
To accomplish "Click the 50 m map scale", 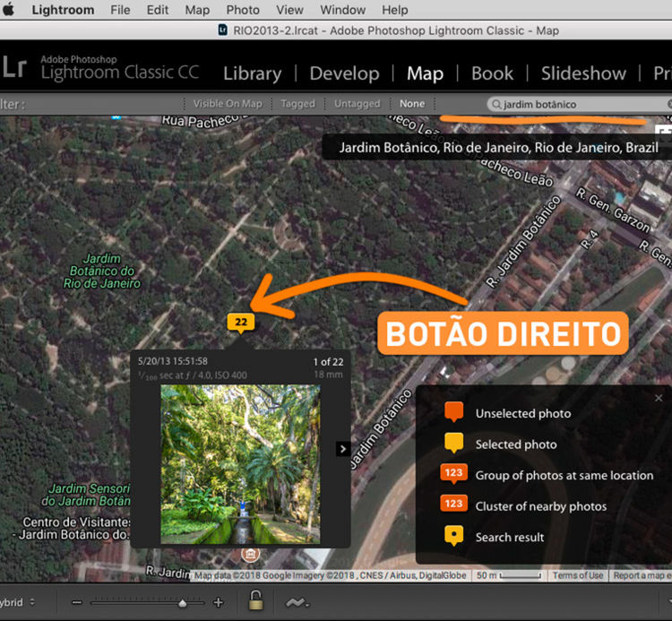I will tap(509, 575).
